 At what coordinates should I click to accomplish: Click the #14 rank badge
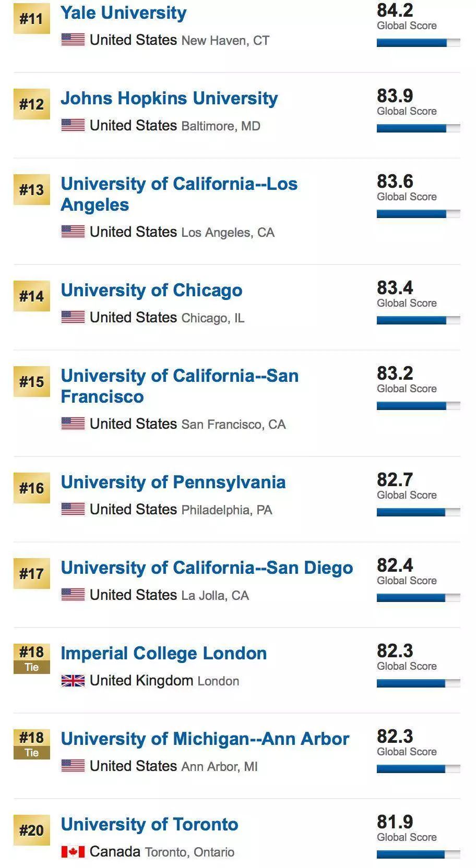(31, 296)
